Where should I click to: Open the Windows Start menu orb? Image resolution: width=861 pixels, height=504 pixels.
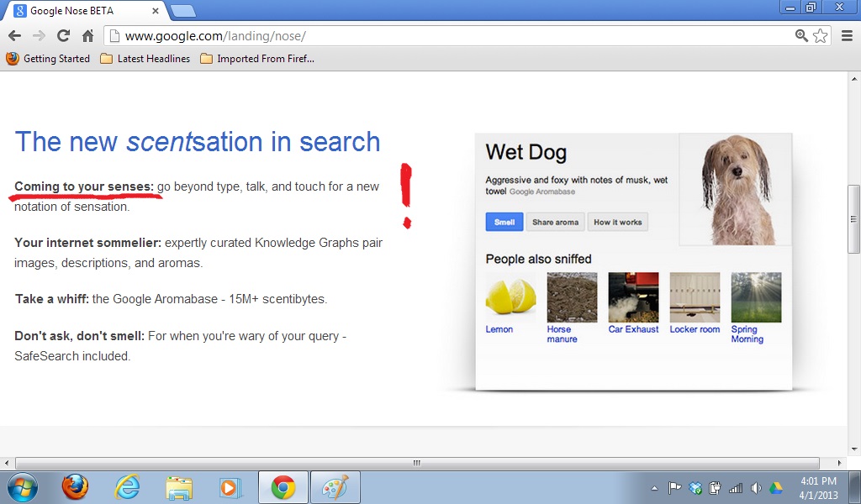[22, 487]
